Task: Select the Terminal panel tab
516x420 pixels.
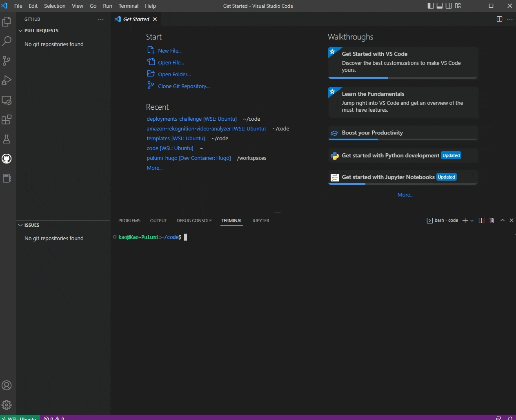Action: (x=232, y=221)
